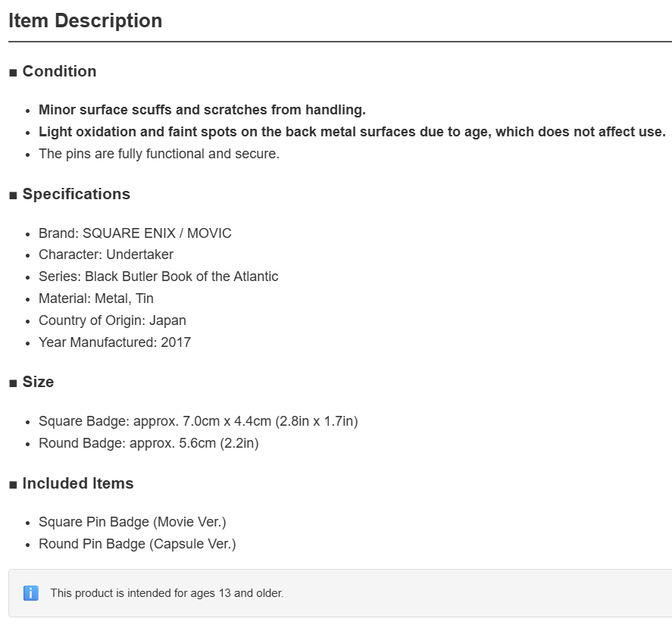Click Country of Origin: Japan line
The image size is (672, 628).
pos(112,320)
